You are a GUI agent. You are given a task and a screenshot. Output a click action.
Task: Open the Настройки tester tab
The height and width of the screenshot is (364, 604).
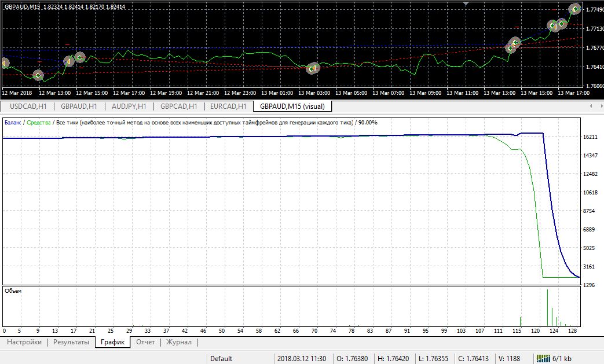click(x=24, y=342)
